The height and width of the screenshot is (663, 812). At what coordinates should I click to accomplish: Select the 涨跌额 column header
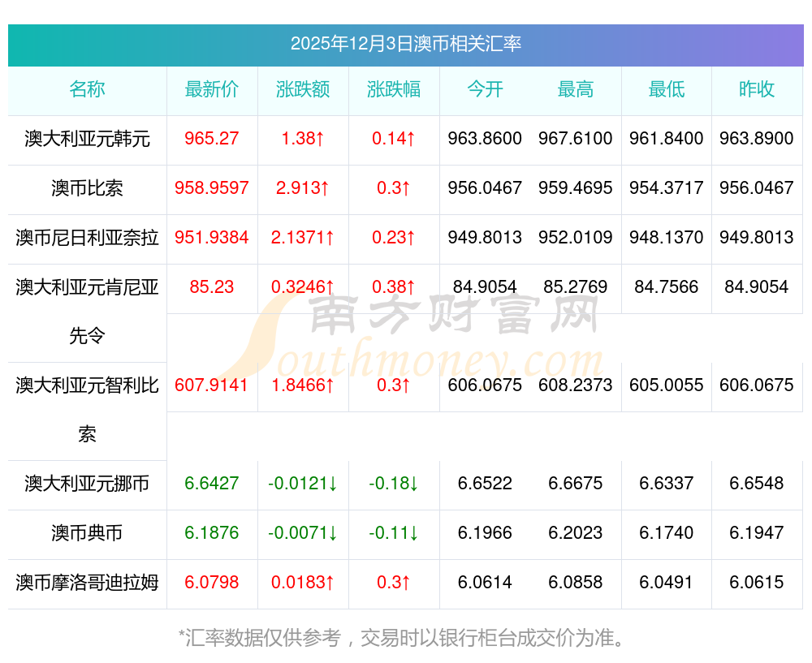point(303,89)
